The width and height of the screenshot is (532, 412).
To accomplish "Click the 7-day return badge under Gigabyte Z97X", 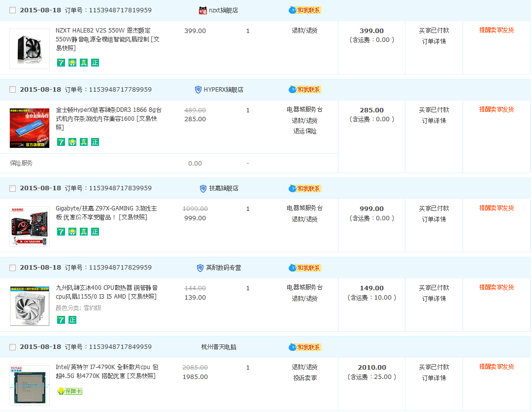I will [61, 232].
